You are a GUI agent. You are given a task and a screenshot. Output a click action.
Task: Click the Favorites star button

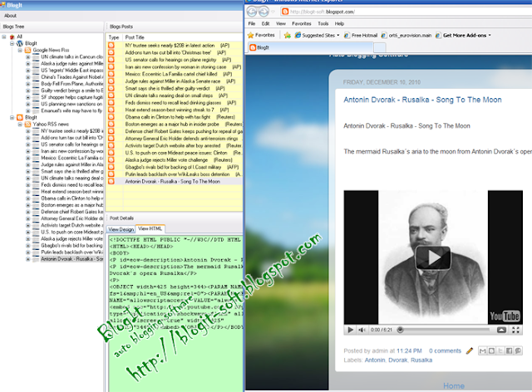click(261, 35)
